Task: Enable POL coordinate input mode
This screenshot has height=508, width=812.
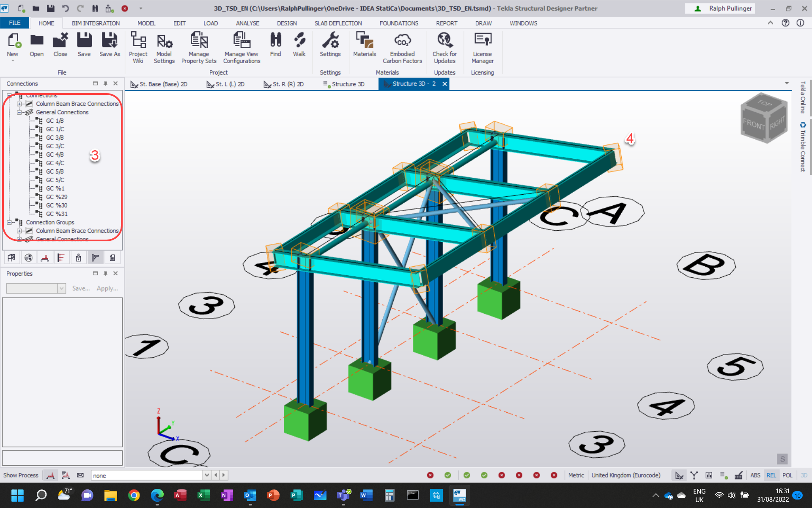Action: (x=787, y=475)
